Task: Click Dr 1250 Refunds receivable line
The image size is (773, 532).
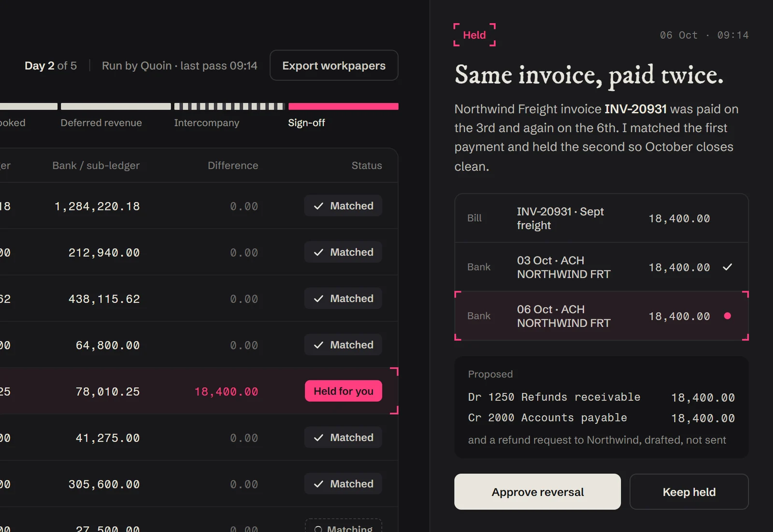Action: pos(601,397)
